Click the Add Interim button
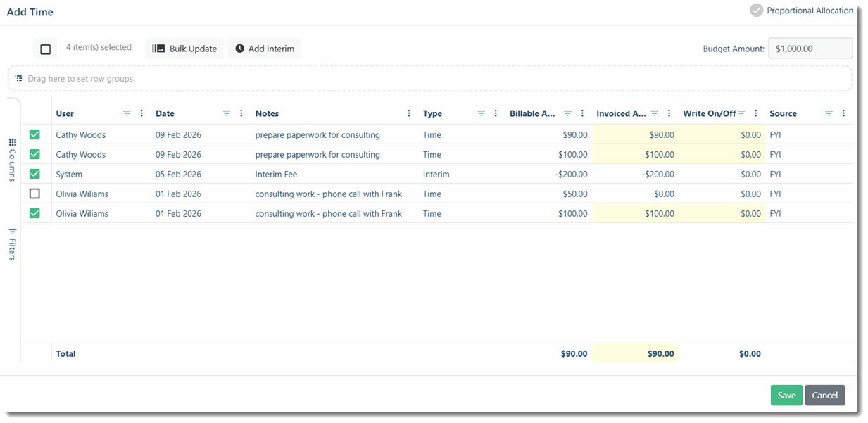The image size is (868, 423). point(265,49)
